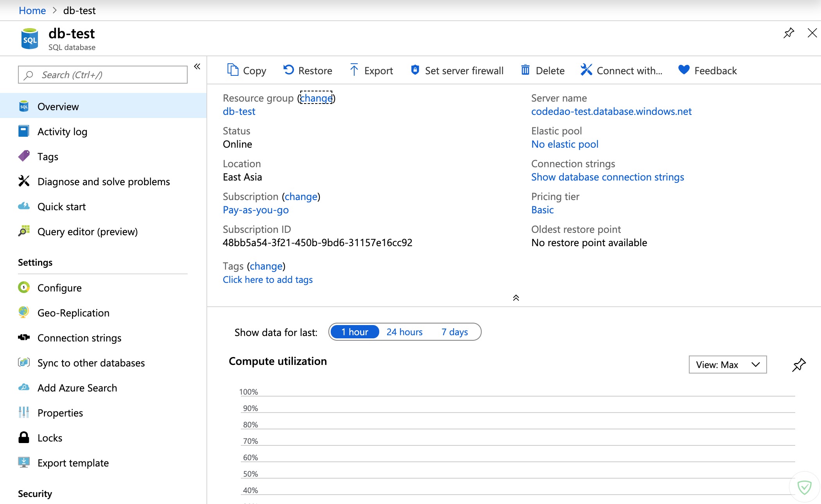
Task: Pin the db-test blade using the header pin
Action: click(789, 33)
